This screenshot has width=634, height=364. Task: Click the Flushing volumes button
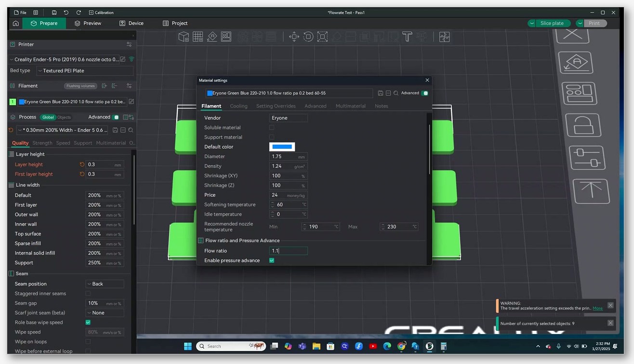click(80, 86)
